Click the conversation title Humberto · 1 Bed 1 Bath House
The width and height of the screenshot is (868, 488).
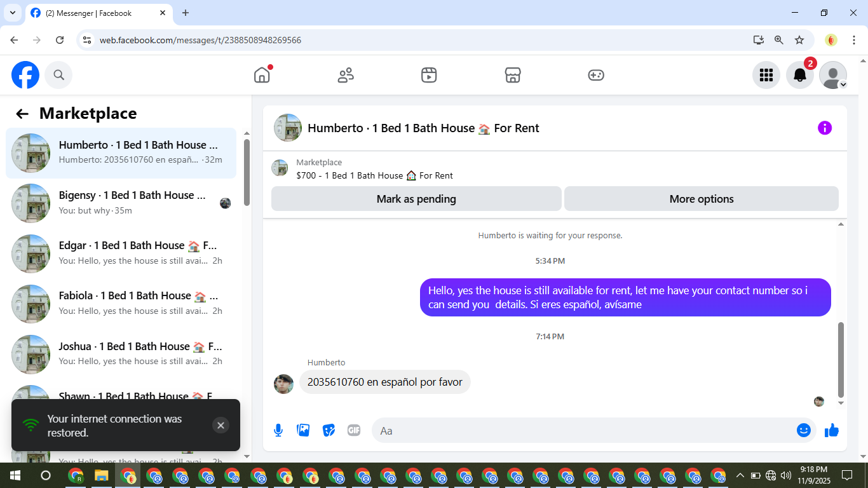point(423,128)
